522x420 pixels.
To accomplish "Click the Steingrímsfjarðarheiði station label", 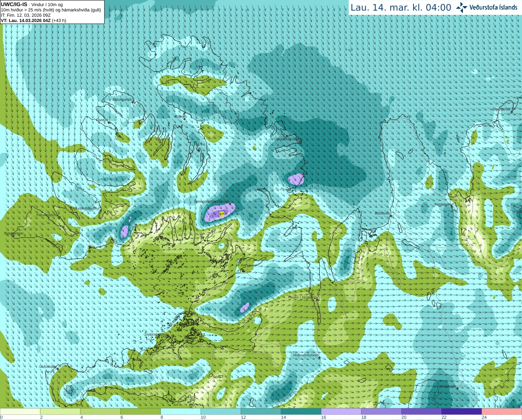I will click(x=211, y=201).
